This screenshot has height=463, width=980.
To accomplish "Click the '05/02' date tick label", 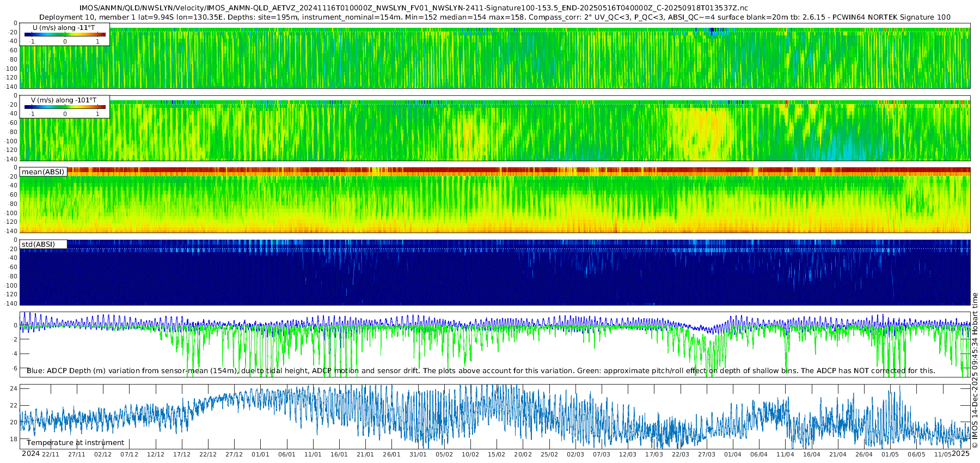I will point(444,454).
